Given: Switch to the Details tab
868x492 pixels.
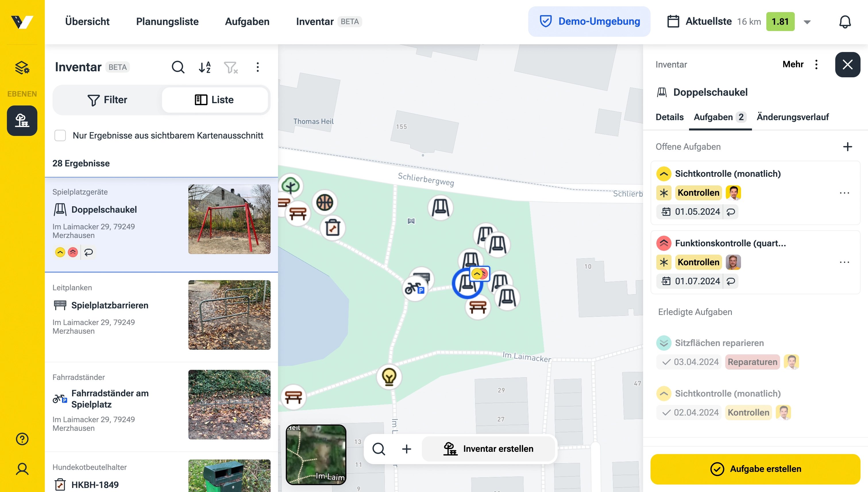Looking at the screenshot, I should pos(670,117).
